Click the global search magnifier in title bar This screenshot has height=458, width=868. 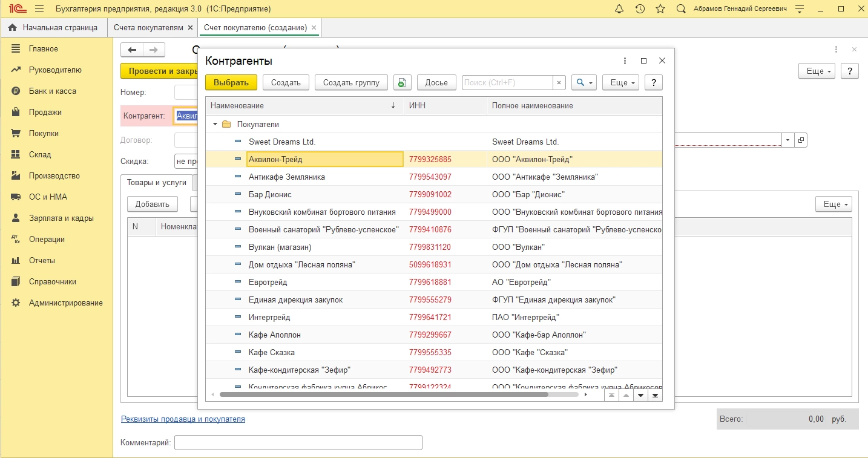tap(681, 9)
